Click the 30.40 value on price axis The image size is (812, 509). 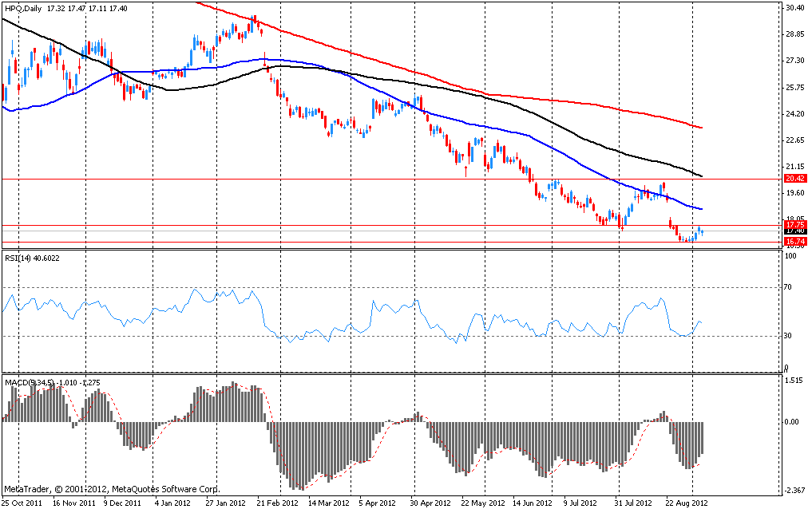coord(794,8)
